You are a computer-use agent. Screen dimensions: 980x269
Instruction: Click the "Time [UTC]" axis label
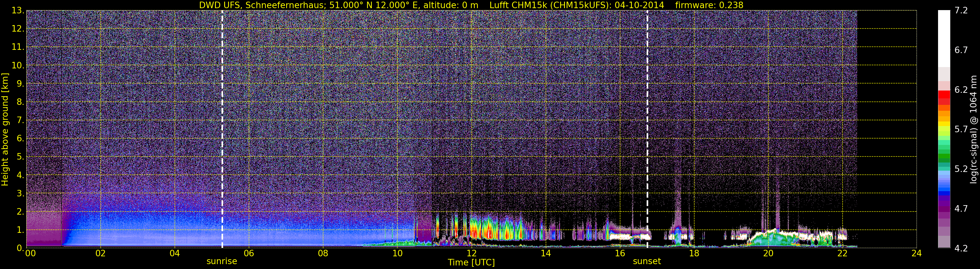coord(471,262)
